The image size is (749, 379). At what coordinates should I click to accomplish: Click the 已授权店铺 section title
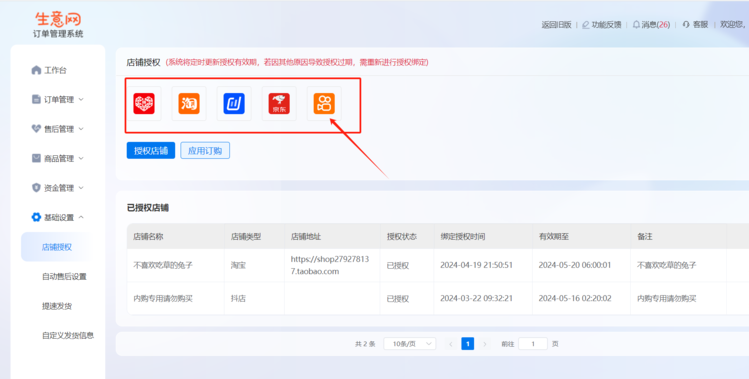[x=148, y=207]
